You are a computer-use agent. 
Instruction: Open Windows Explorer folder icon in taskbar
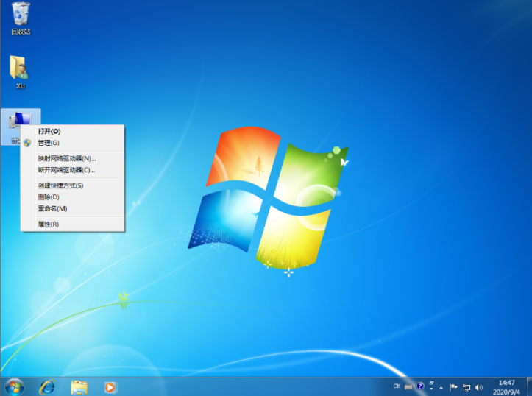[x=79, y=386]
